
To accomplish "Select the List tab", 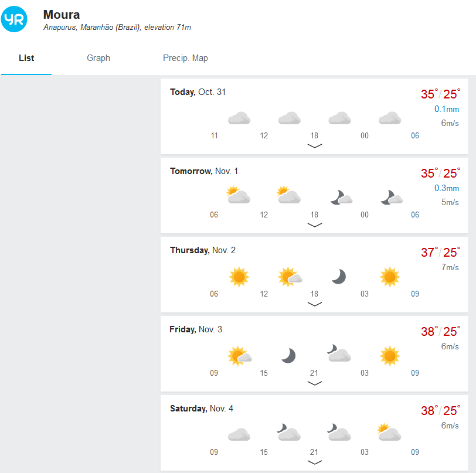I will pos(26,58).
